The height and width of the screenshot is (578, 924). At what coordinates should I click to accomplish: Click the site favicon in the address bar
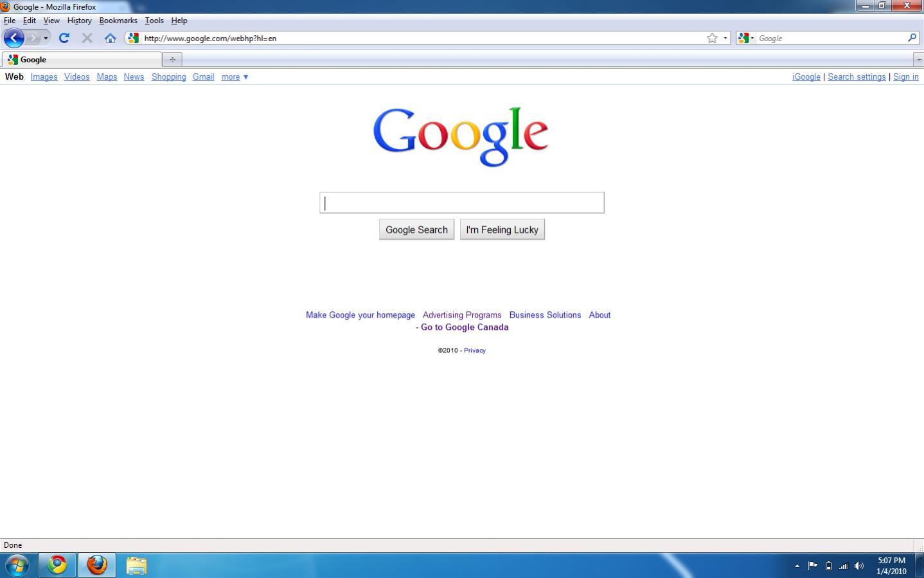(x=133, y=38)
